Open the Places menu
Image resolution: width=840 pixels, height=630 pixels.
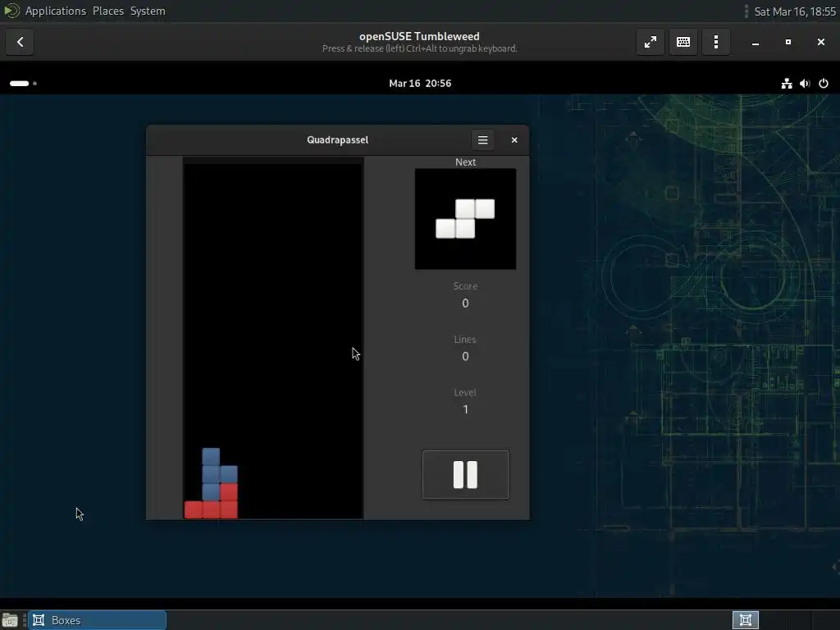tap(108, 11)
